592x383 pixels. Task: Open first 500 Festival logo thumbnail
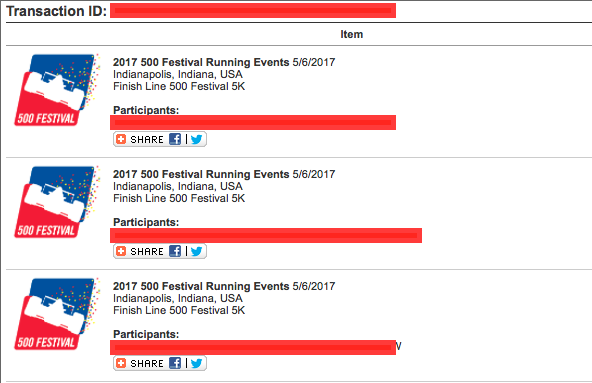[57, 90]
